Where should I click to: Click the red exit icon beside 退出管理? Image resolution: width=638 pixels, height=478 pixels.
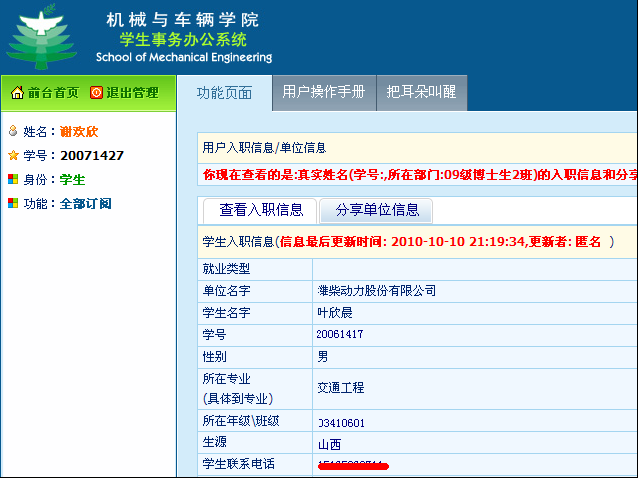point(96,93)
